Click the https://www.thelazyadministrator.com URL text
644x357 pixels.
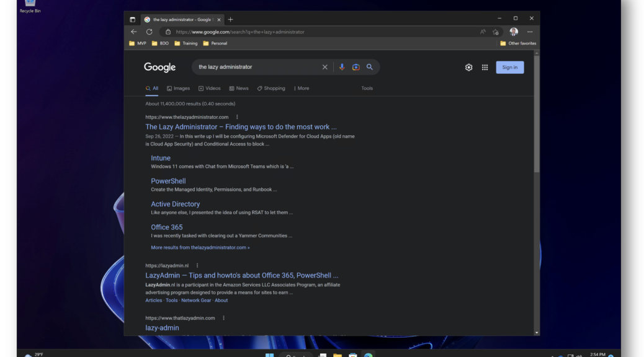(x=187, y=117)
